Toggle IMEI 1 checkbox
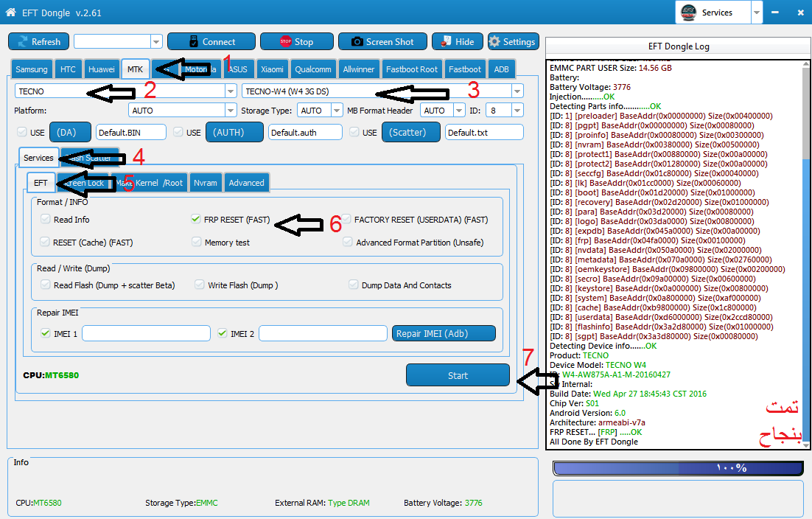 46,333
